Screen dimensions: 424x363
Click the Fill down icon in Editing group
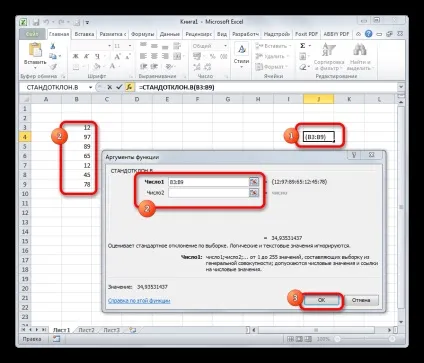pos(303,57)
